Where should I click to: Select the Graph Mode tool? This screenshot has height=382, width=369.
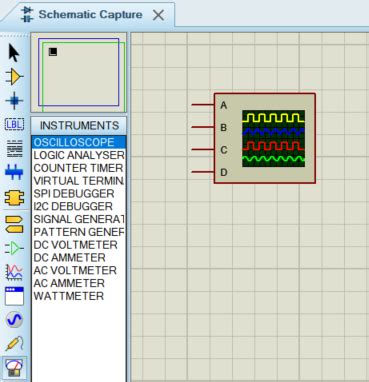click(14, 272)
